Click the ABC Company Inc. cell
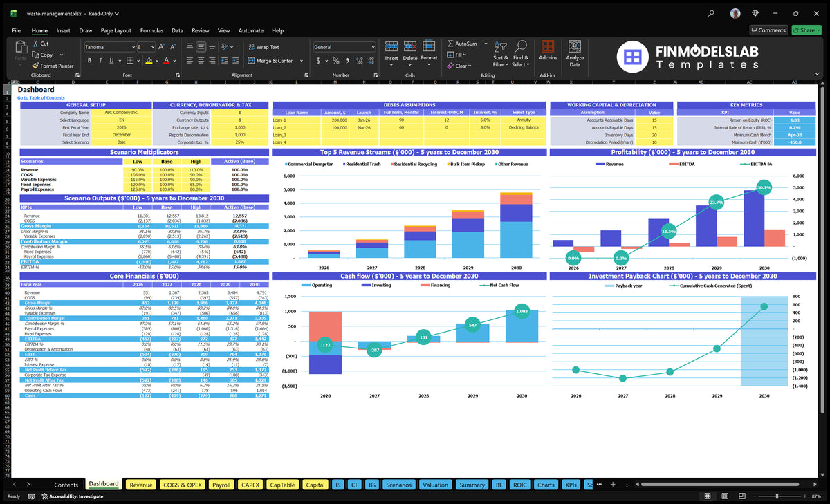This screenshot has height=504, width=830. pyautogui.click(x=122, y=112)
